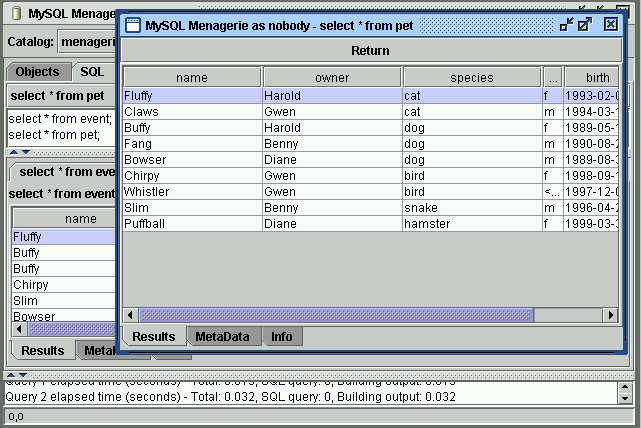Select the Results tab in background panel
This screenshot has width=641, height=428.
[43, 351]
